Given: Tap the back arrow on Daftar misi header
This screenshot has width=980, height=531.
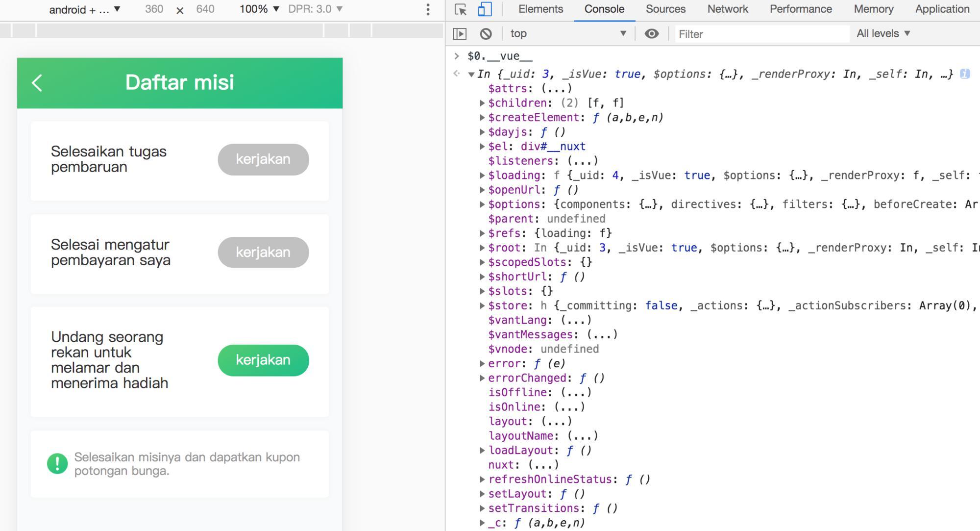Looking at the screenshot, I should click(37, 83).
